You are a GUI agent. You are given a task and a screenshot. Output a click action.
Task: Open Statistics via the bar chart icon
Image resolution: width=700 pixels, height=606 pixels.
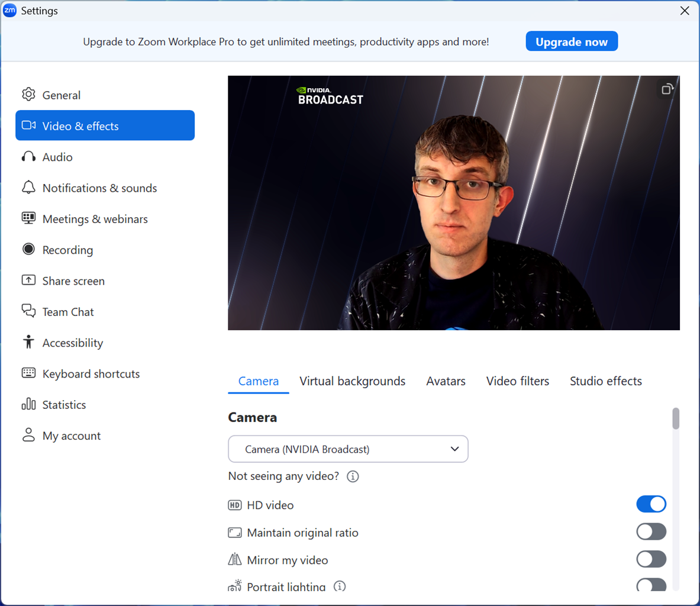pyautogui.click(x=28, y=404)
